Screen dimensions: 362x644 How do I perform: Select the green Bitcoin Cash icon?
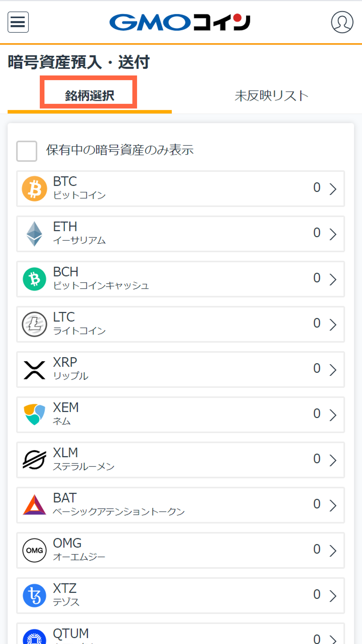point(35,279)
